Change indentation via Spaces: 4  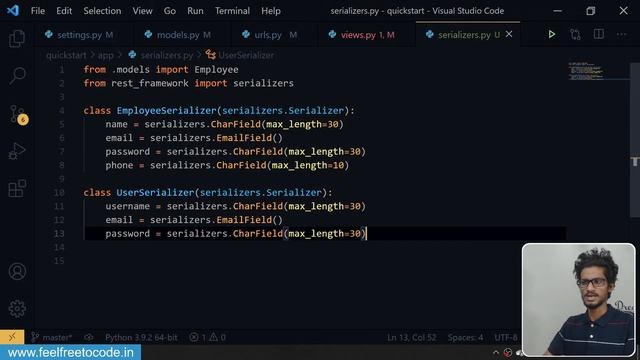(x=465, y=338)
